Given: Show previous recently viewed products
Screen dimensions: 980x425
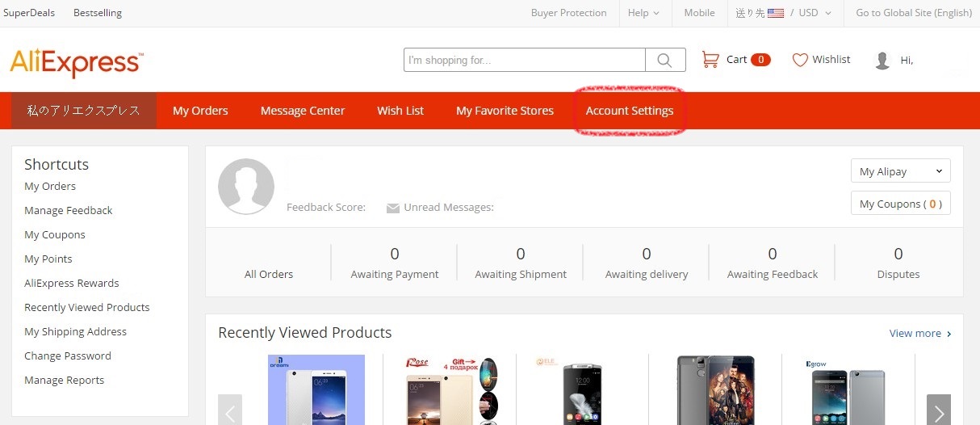Looking at the screenshot, I should pos(230,410).
